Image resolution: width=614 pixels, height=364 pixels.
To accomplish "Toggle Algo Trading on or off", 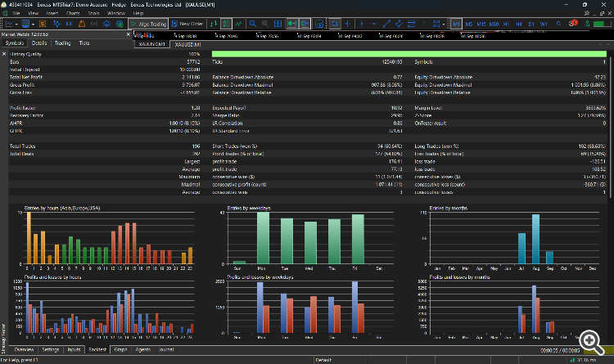I will coord(148,24).
